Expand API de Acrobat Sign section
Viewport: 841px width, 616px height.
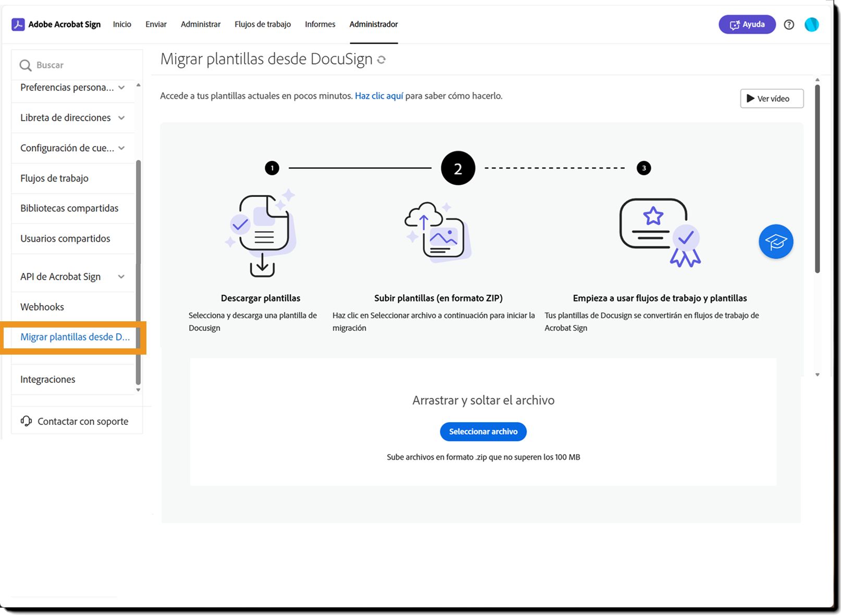tap(121, 276)
